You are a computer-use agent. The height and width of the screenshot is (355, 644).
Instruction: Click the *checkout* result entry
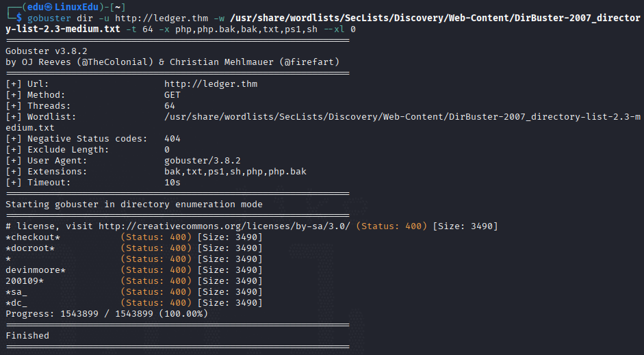pyautogui.click(x=33, y=237)
